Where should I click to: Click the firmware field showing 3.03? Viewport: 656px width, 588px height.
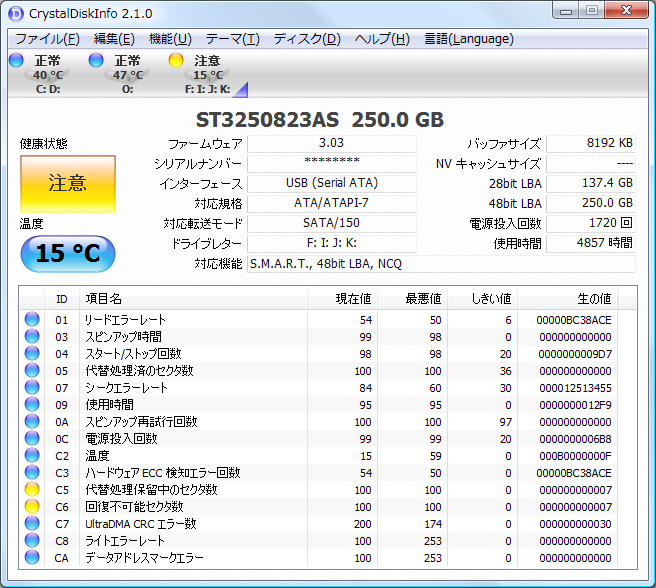point(332,144)
